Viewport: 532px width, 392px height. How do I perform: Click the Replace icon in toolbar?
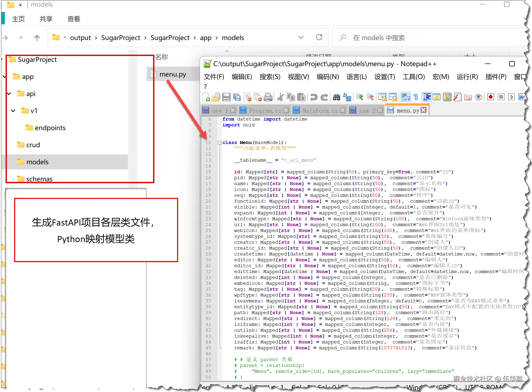click(347, 97)
